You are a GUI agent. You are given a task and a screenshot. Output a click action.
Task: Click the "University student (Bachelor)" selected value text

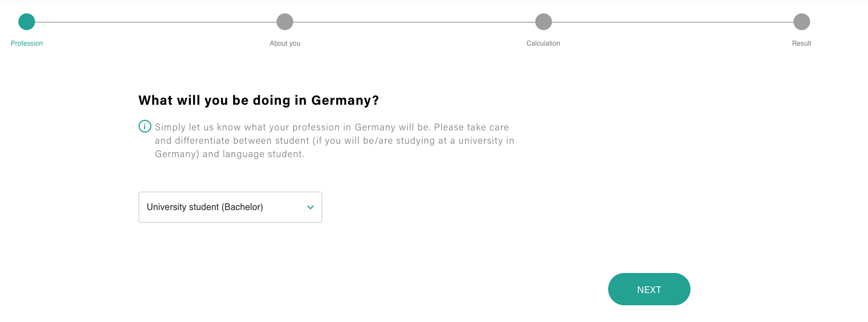205,207
